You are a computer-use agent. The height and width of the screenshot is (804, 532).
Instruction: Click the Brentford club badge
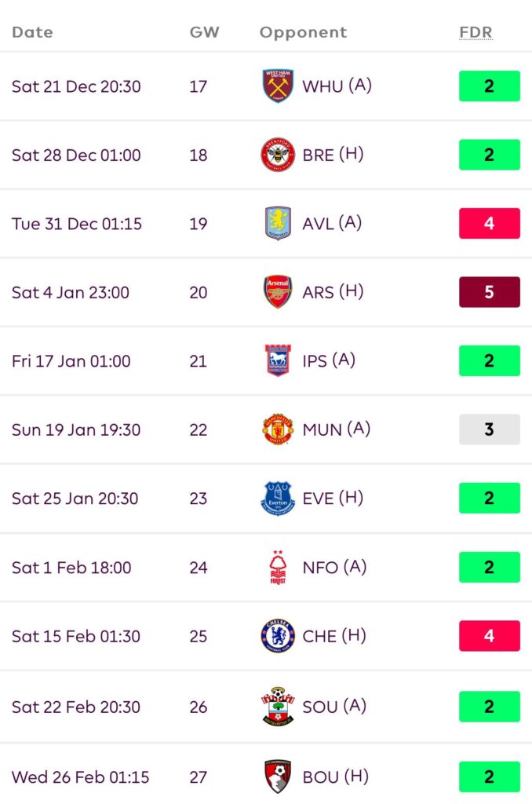pos(277,155)
